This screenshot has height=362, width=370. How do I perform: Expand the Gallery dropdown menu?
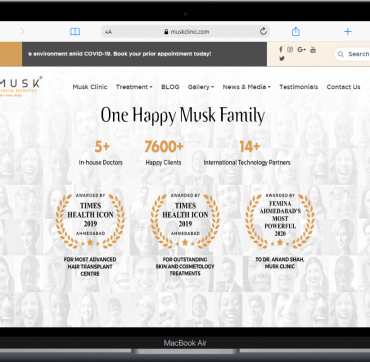[201, 87]
